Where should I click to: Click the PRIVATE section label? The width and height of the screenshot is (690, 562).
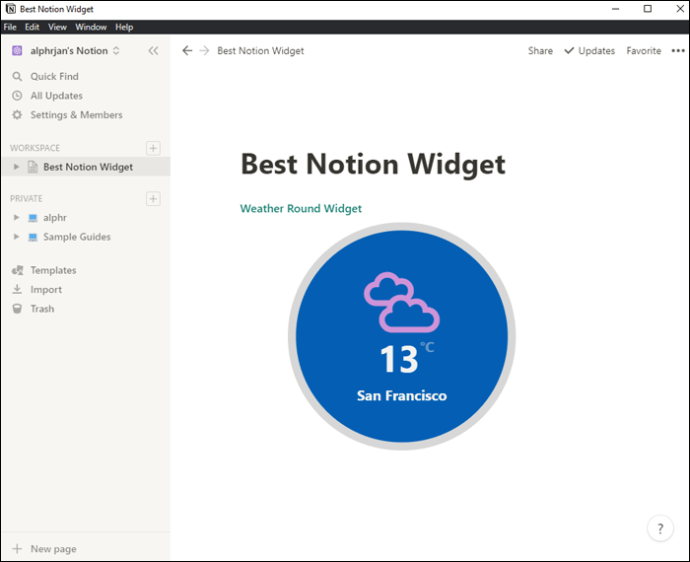[x=26, y=198]
